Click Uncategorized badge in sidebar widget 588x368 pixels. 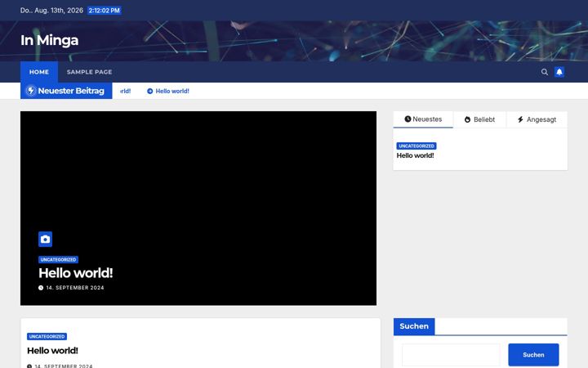(416, 146)
